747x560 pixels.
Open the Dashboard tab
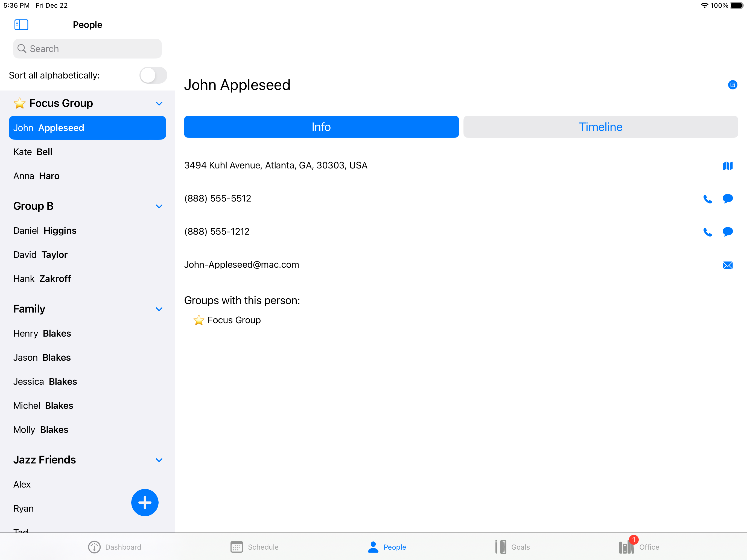pos(115,547)
